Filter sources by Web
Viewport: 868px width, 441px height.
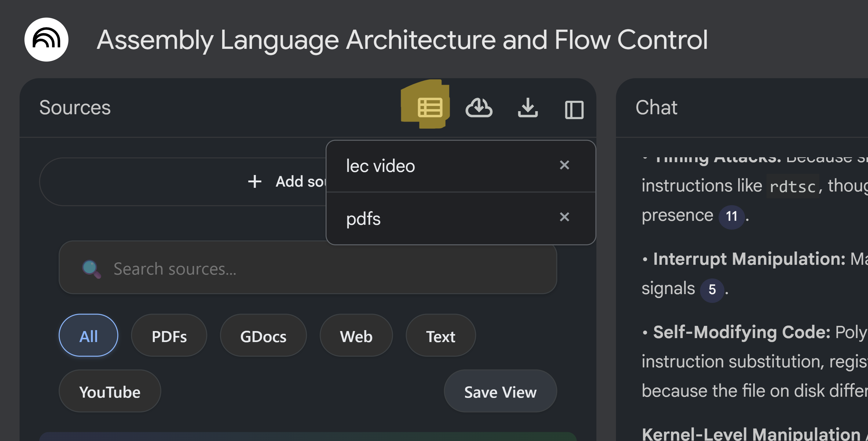(356, 336)
